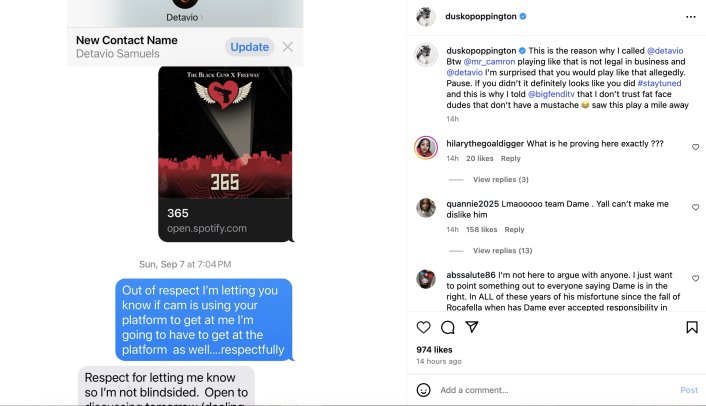This screenshot has height=406, width=706.
Task: Open comments via speech bubble icon
Action: tap(448, 327)
